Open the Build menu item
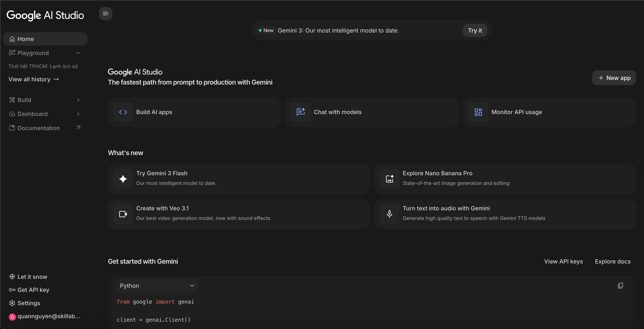This screenshot has width=644, height=329. pyautogui.click(x=45, y=100)
